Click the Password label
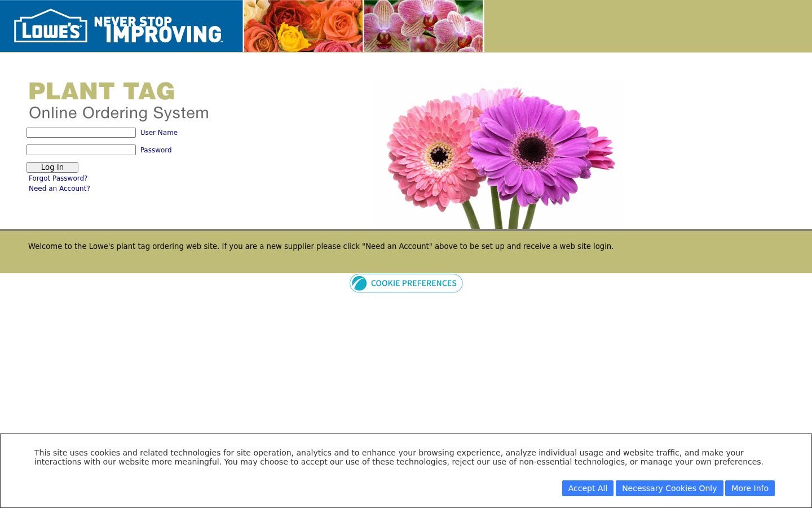Image resolution: width=812 pixels, height=508 pixels. pos(156,150)
